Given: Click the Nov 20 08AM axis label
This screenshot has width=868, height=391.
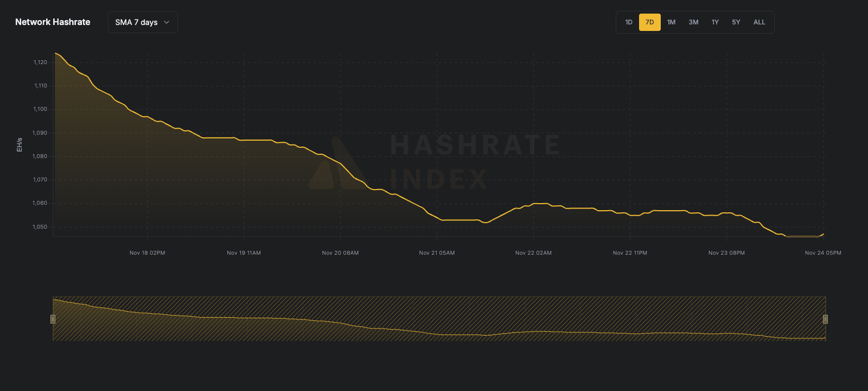Looking at the screenshot, I should pos(340,253).
